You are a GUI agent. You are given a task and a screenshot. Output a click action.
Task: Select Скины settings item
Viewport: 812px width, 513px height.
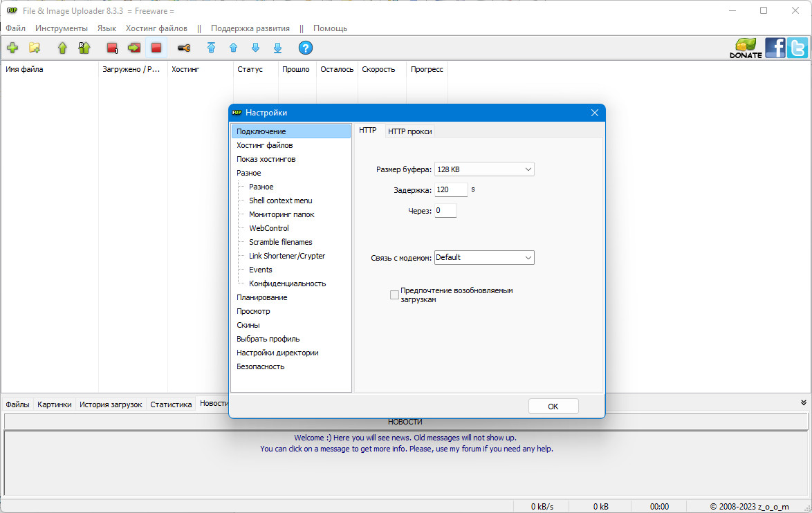(248, 325)
